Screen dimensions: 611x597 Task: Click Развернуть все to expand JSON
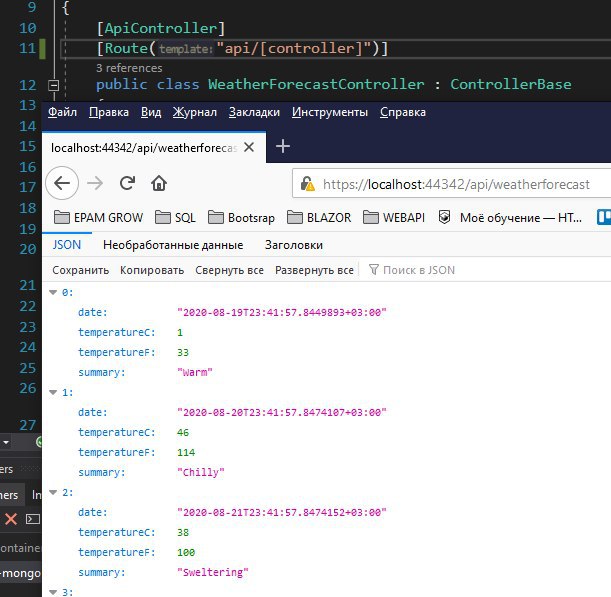coord(314,270)
